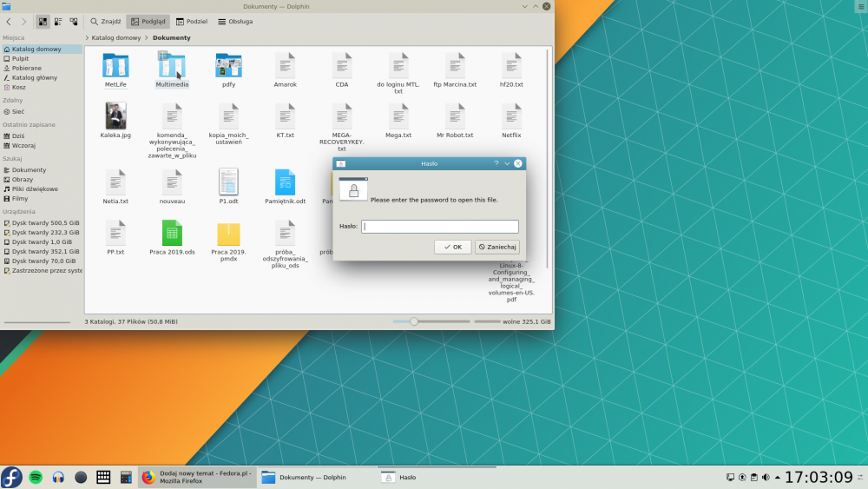Image resolution: width=868 pixels, height=489 pixels.
Task: Select KT.txt file
Action: (285, 121)
